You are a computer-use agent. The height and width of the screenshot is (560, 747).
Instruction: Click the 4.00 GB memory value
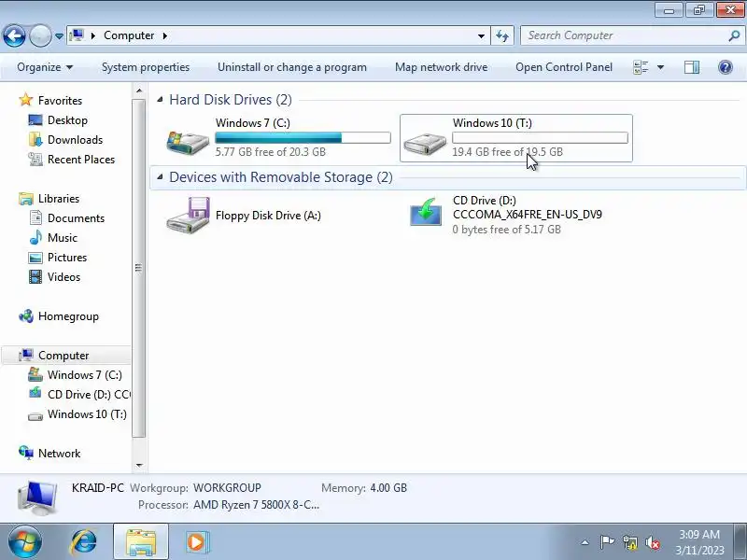pos(388,488)
